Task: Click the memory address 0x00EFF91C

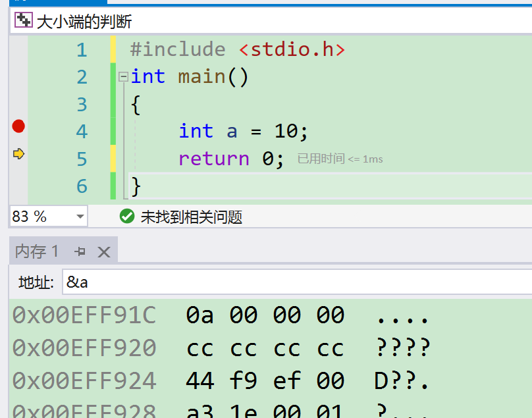Action: pos(84,315)
